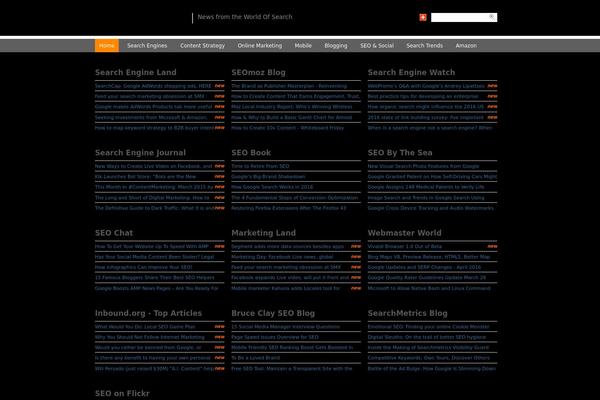The image size is (600, 400).
Task: Open 'Emotional SEO: Finding your online Cookie Monster'
Action: (x=429, y=327)
